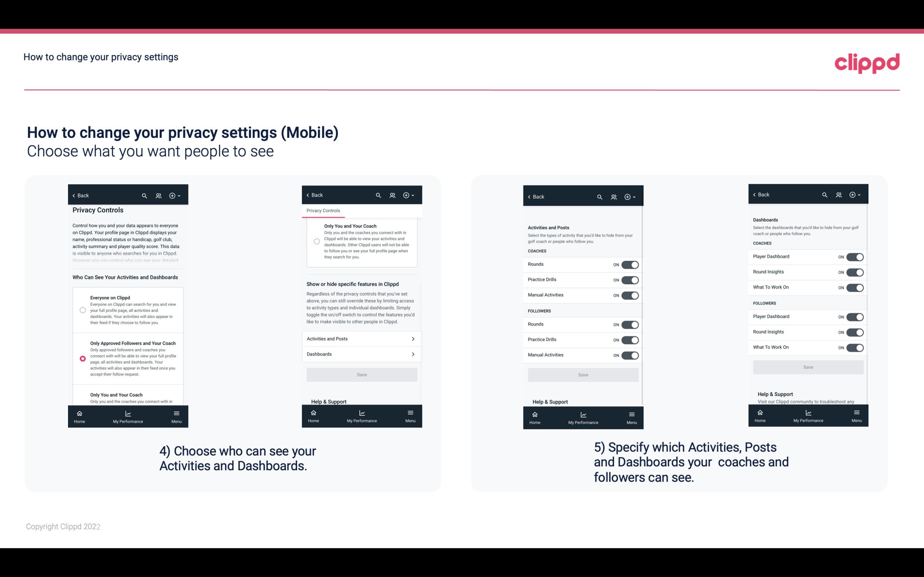This screenshot has width=924, height=577.
Task: Select Only Approved Followers radio button
Action: [x=82, y=358]
